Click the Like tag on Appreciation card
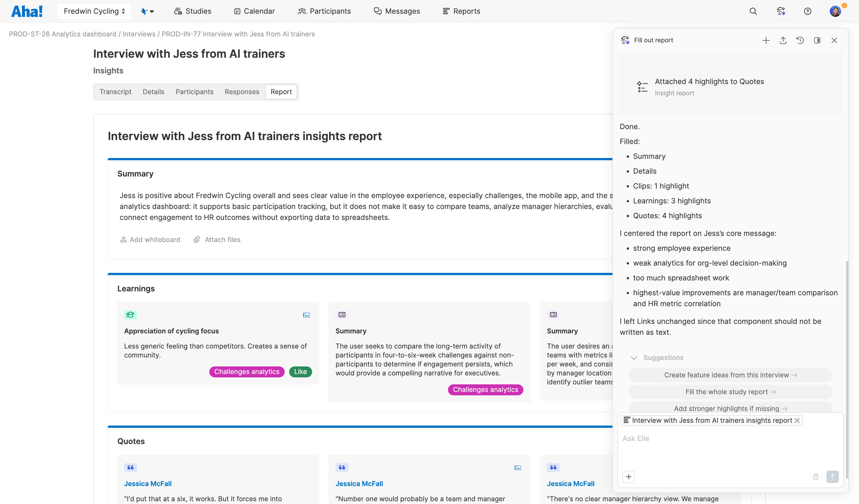The image size is (859, 504). [300, 371]
